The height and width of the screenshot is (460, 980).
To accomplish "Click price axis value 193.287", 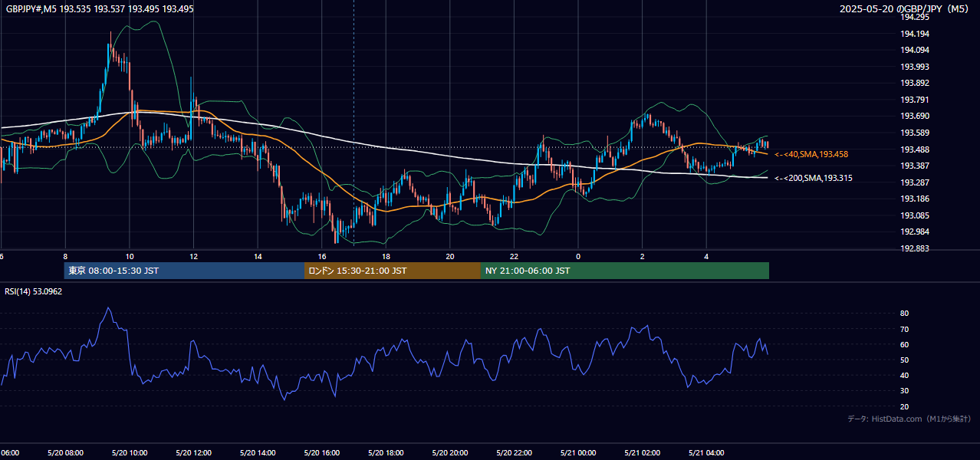I will 915,182.
